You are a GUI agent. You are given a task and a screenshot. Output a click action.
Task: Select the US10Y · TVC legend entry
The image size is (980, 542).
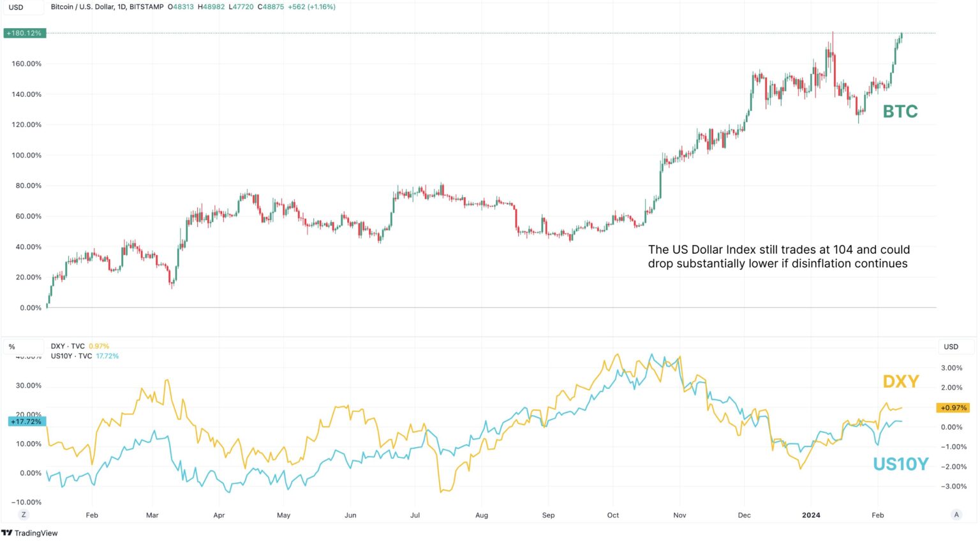[71, 356]
